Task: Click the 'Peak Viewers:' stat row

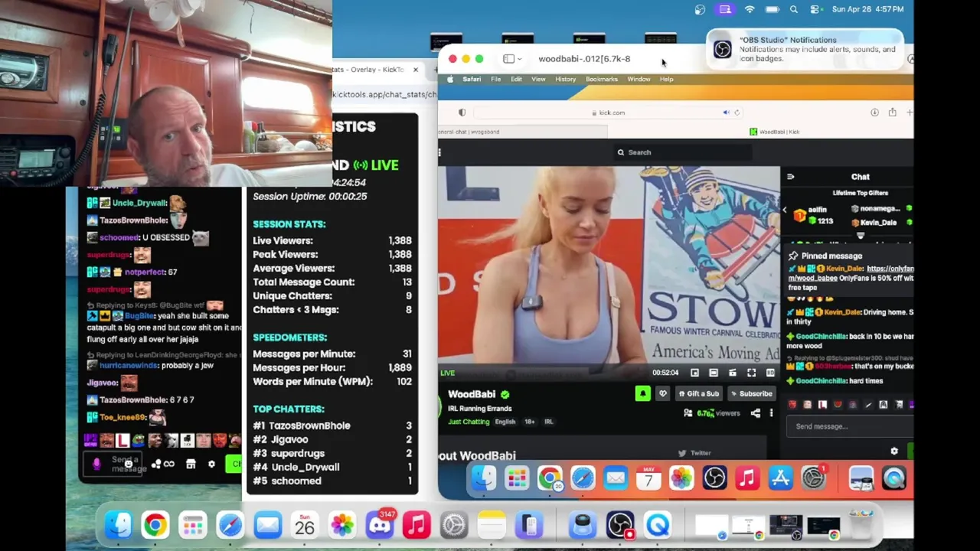Action: (332, 254)
